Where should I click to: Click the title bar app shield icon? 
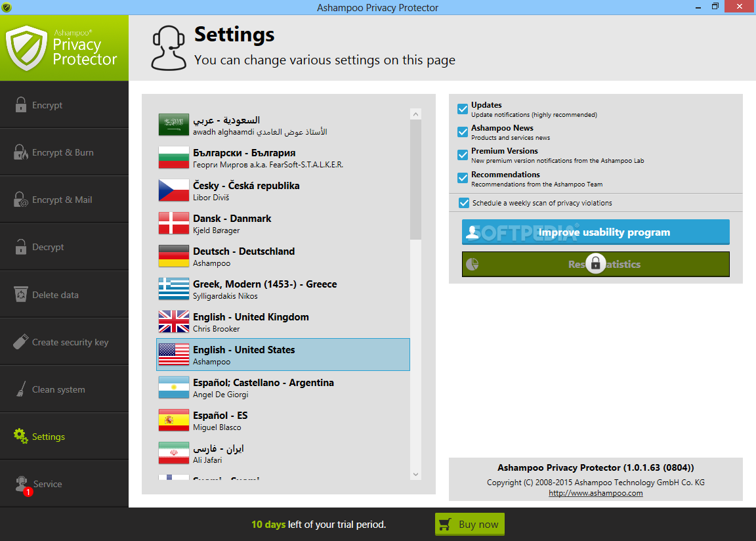(x=7, y=7)
